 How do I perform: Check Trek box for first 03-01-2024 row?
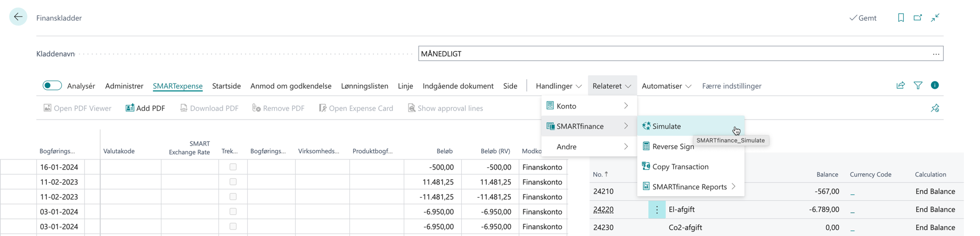pos(233,212)
